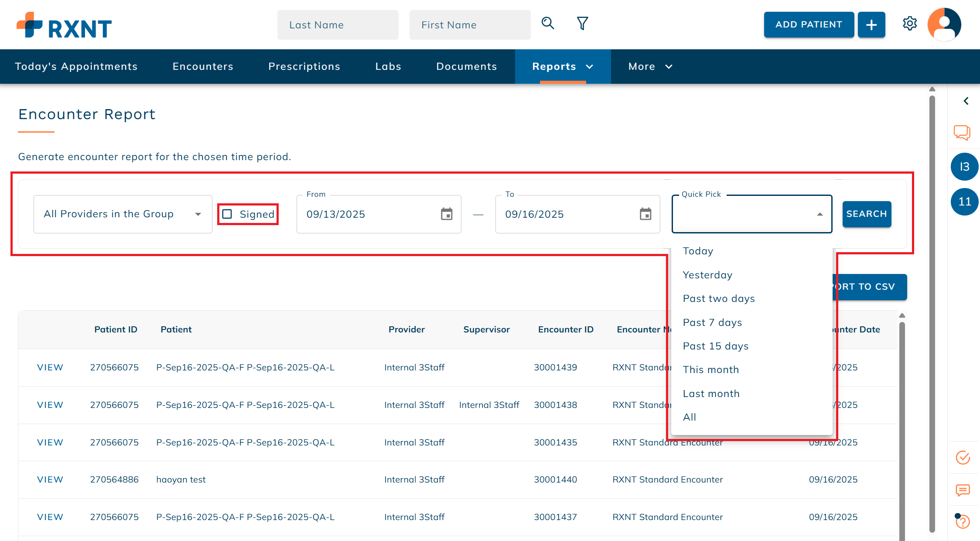
Task: Expand the More navigation menu
Action: tap(650, 66)
